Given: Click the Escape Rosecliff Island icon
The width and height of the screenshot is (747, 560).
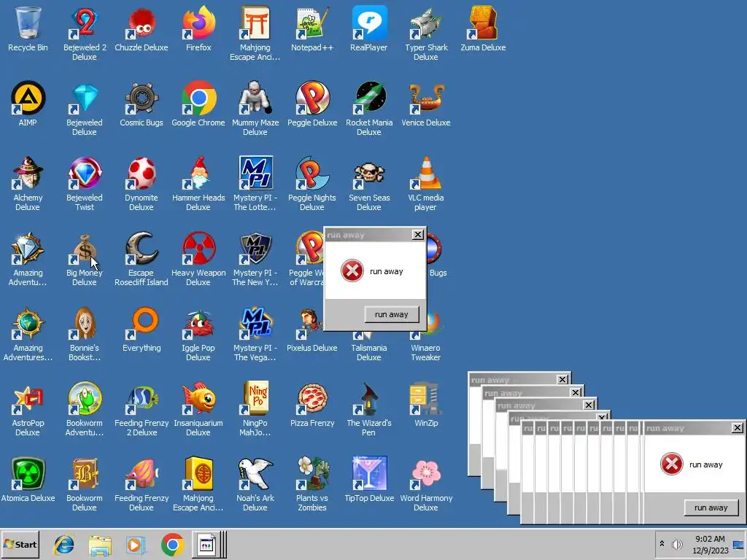Looking at the screenshot, I should tap(142, 249).
